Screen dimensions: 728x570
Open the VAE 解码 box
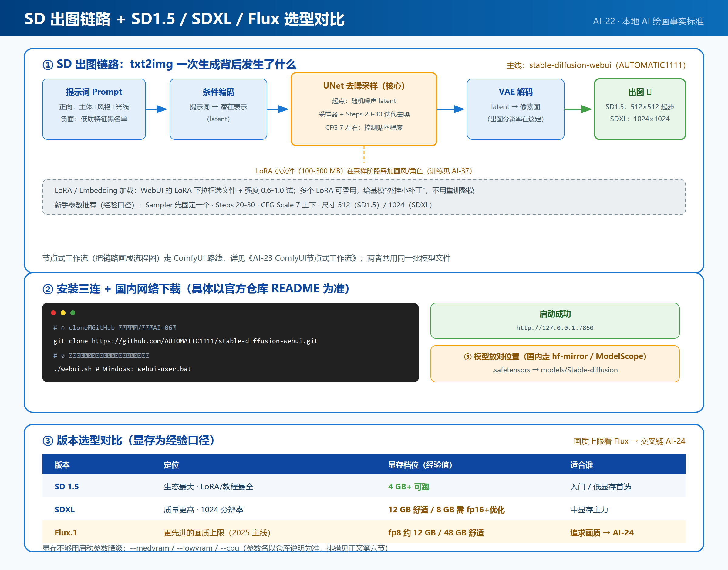515,109
